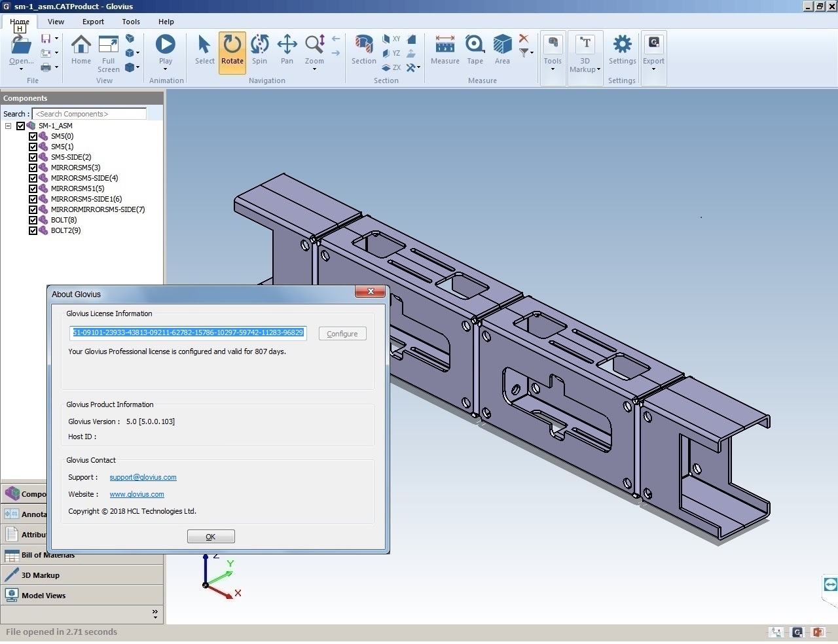This screenshot has height=644, width=838.
Task: Choose the Pan navigation tool
Action: click(287, 45)
